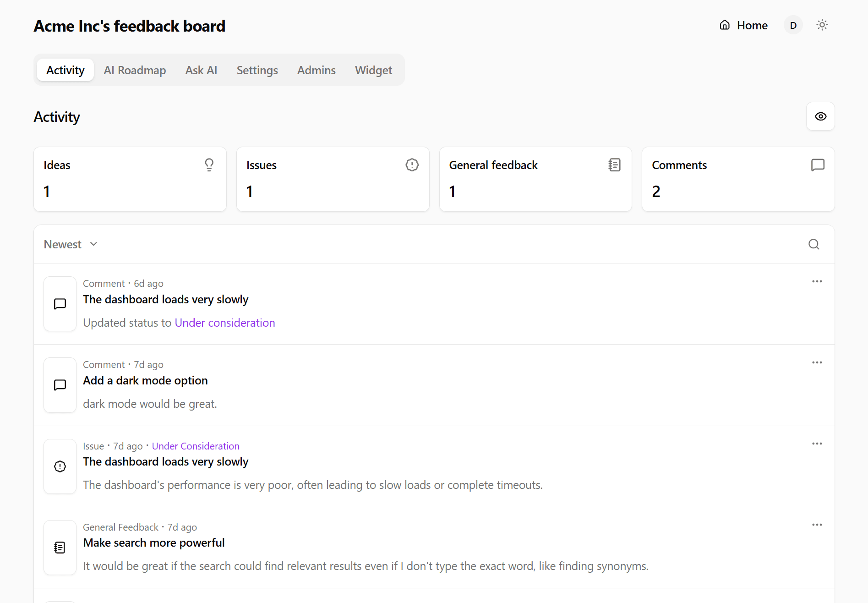Image resolution: width=868 pixels, height=603 pixels.
Task: Open the Widget section
Action: (373, 70)
